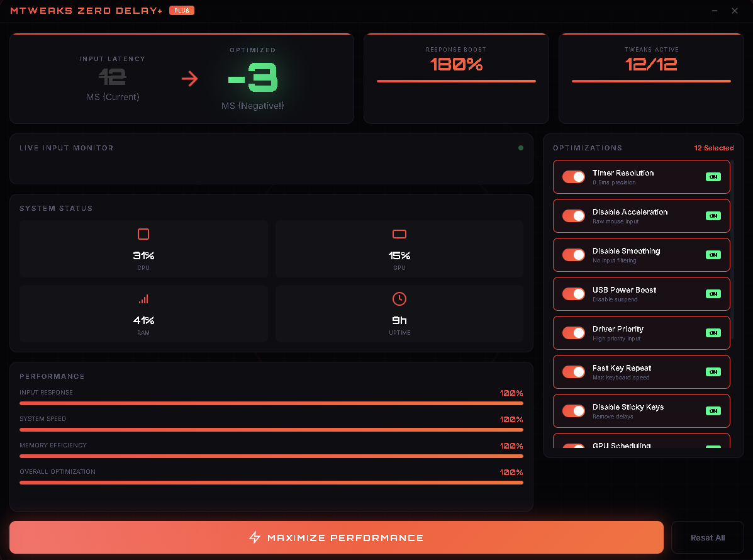Click the RAM signal bars icon

[143, 299]
